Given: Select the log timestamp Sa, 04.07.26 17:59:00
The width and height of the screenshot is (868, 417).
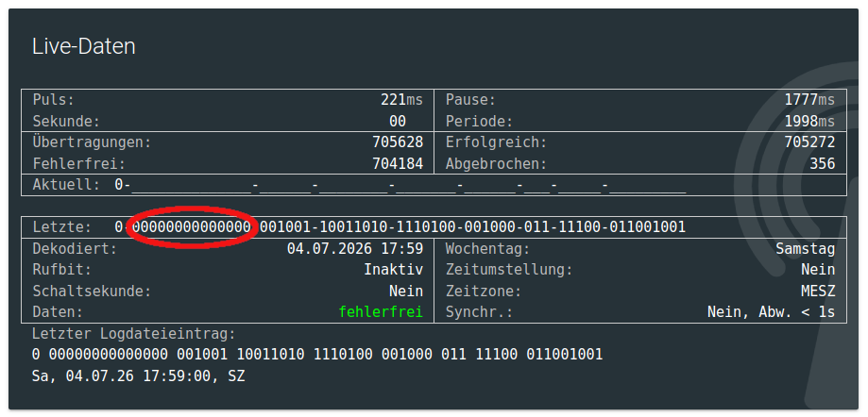Looking at the screenshot, I should [121, 376].
